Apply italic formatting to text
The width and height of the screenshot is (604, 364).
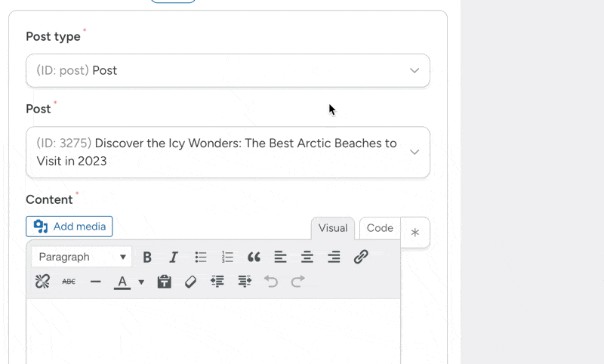[x=174, y=258]
